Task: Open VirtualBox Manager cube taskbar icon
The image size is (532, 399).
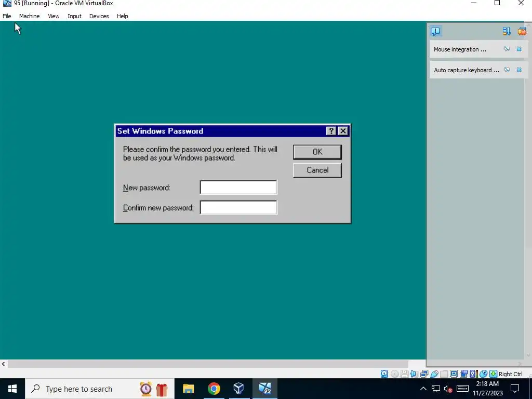Action: pyautogui.click(x=239, y=389)
